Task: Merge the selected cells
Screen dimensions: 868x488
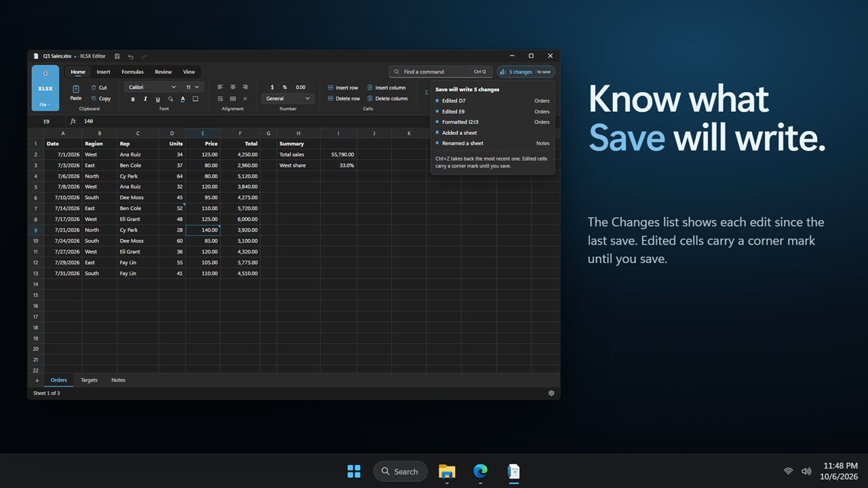Action: pos(233,99)
